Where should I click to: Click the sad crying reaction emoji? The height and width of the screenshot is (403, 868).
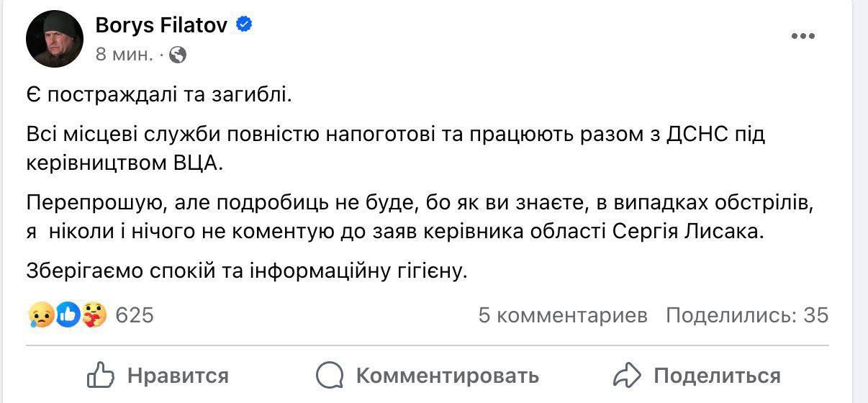pyautogui.click(x=41, y=315)
